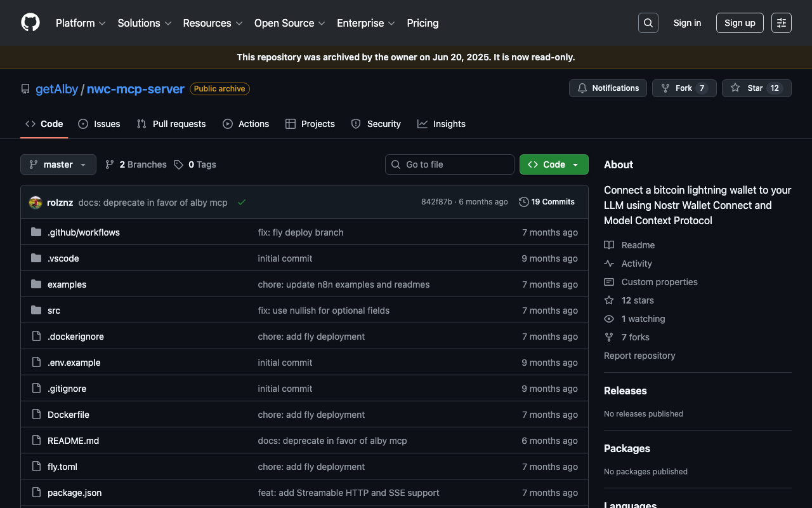Open the Insights tab
This screenshot has width=812, height=508.
(x=442, y=124)
